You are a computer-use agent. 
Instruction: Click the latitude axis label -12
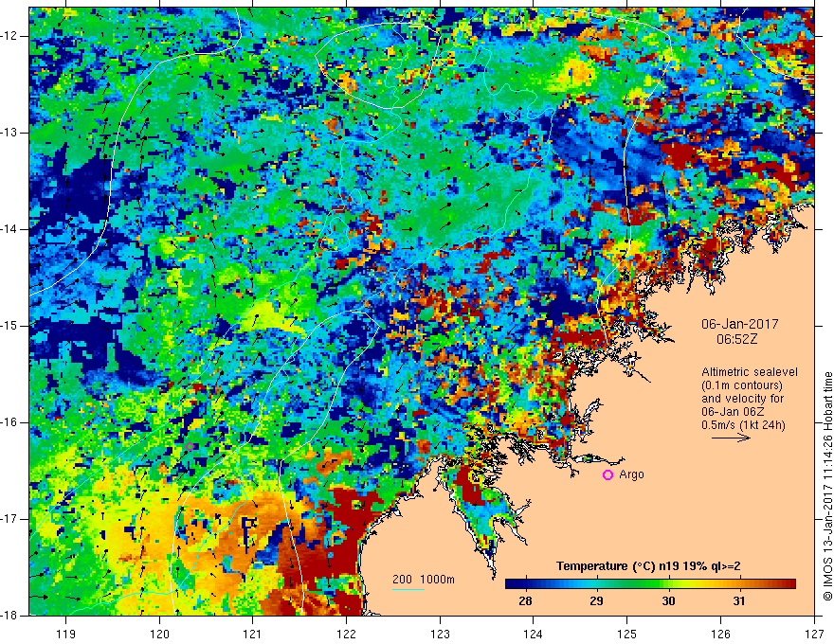(10, 36)
